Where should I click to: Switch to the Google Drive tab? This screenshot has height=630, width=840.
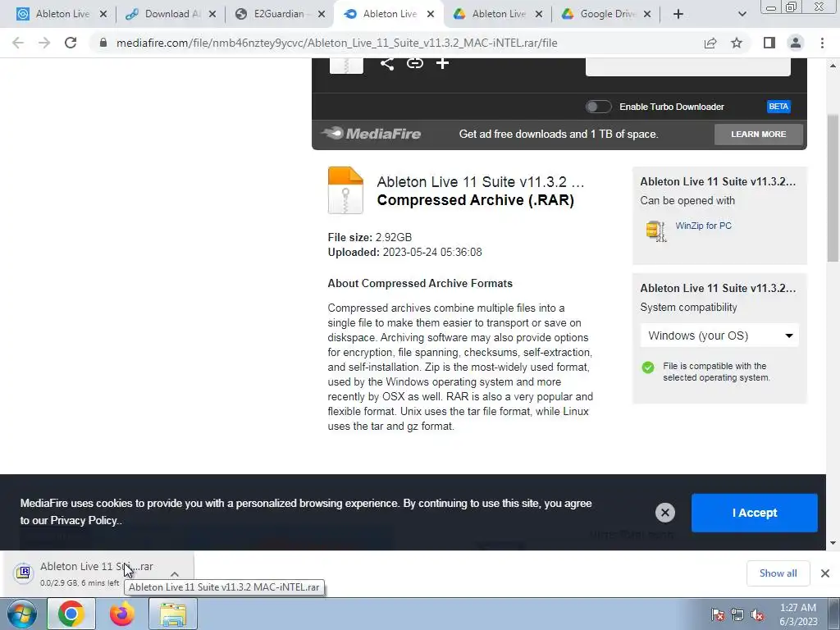pos(600,14)
